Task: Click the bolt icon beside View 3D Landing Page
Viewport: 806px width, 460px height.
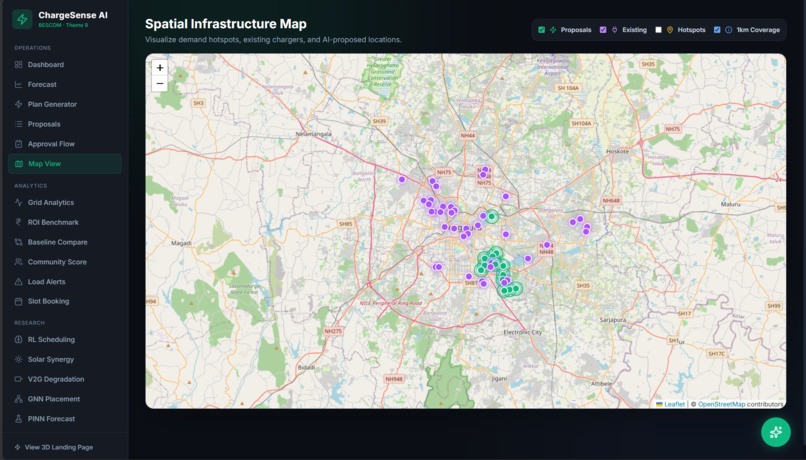Action: coord(17,447)
